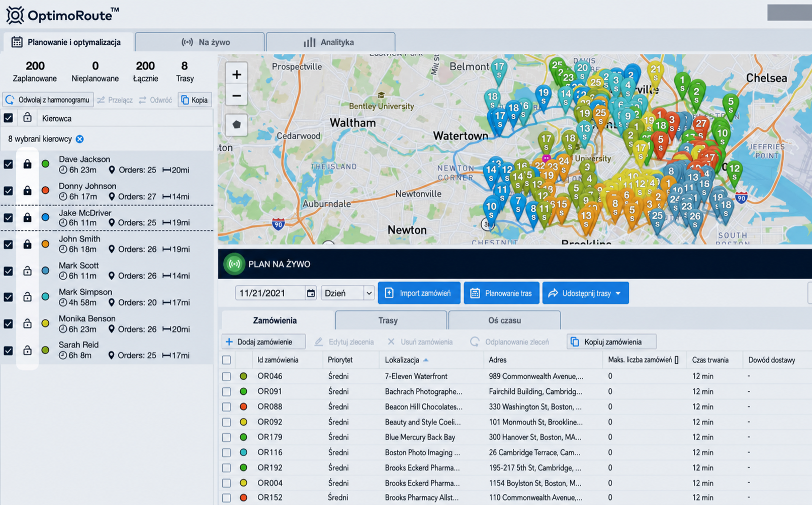The image size is (812, 505).
Task: Select the polygon draw tool on map
Action: point(236,125)
